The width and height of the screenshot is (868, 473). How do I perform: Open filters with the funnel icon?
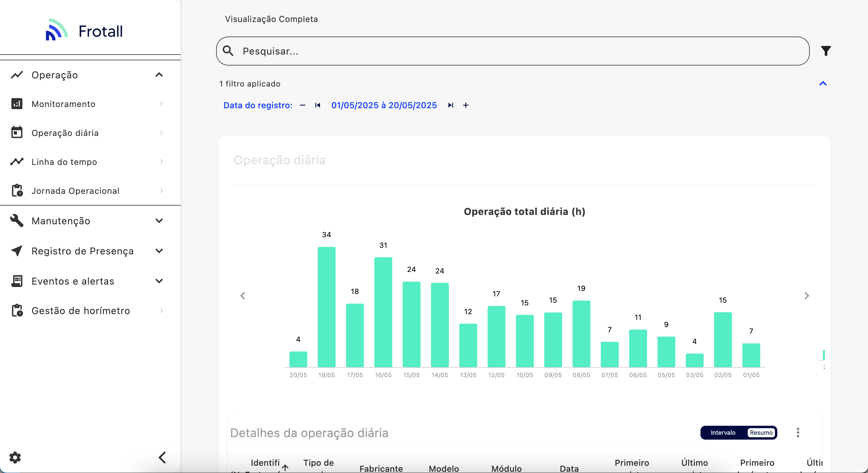pyautogui.click(x=826, y=51)
